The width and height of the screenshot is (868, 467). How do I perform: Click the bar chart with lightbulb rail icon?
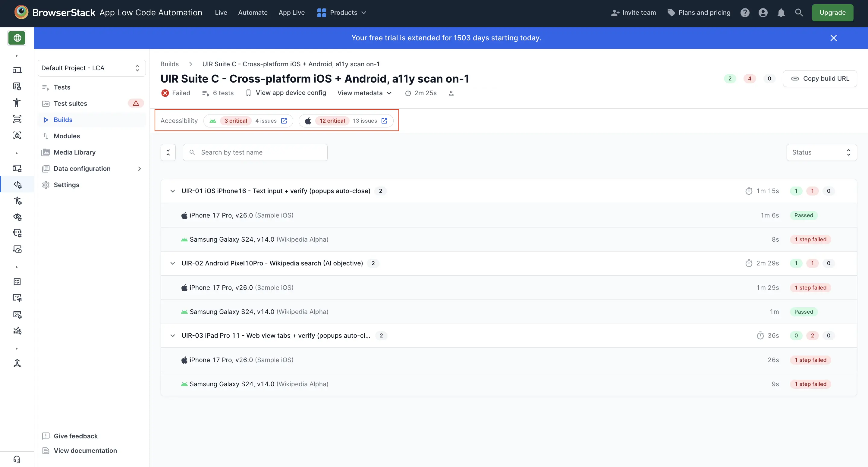tap(17, 331)
